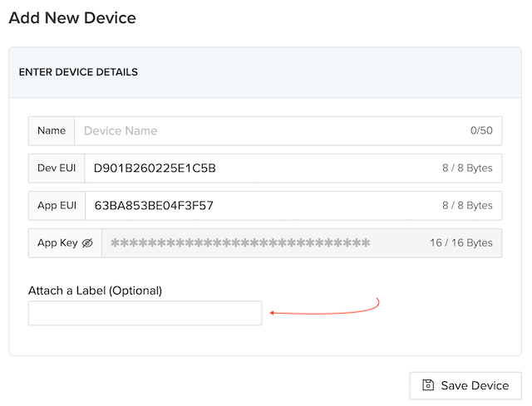Click the Enter Device Details header

78,72
